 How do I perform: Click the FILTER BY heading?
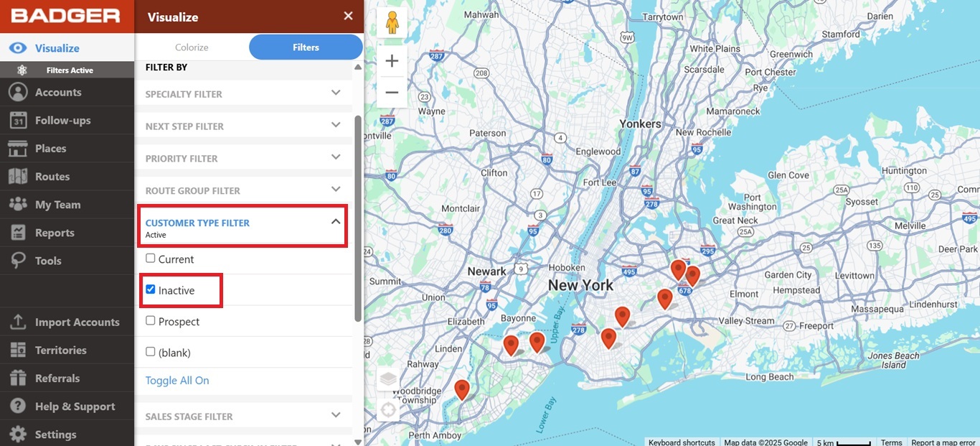(x=166, y=67)
